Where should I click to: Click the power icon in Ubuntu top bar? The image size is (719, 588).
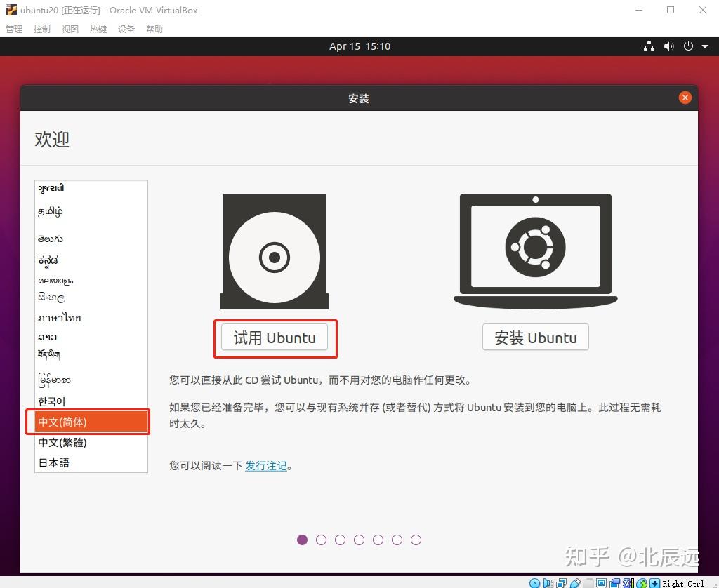point(688,46)
